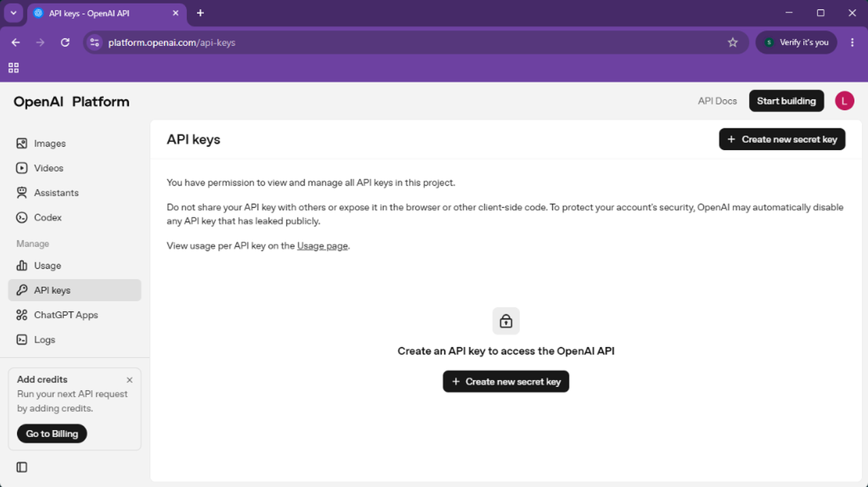Go to Assistants in the sidebar

point(74,193)
